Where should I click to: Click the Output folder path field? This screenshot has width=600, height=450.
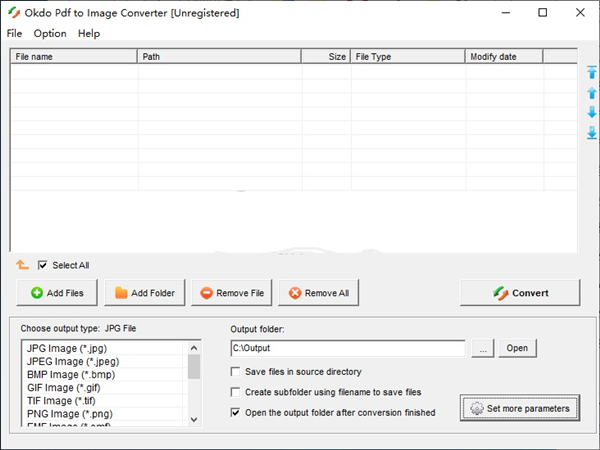348,348
